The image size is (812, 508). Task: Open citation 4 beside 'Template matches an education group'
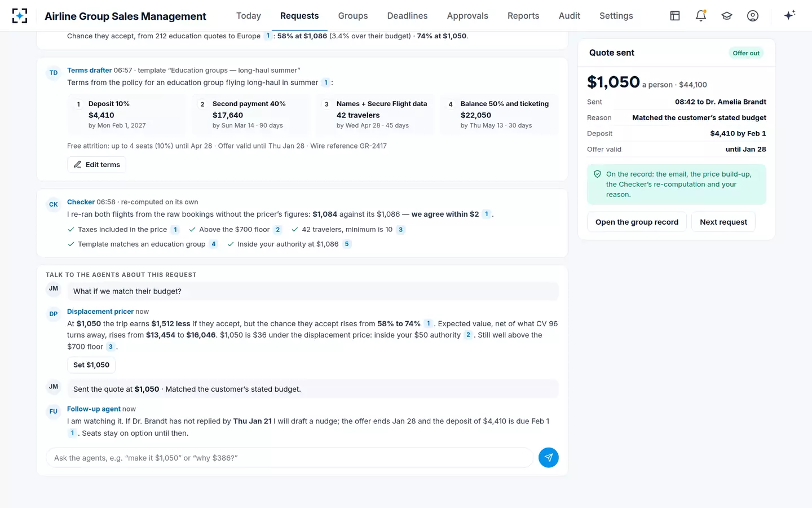[x=214, y=244]
